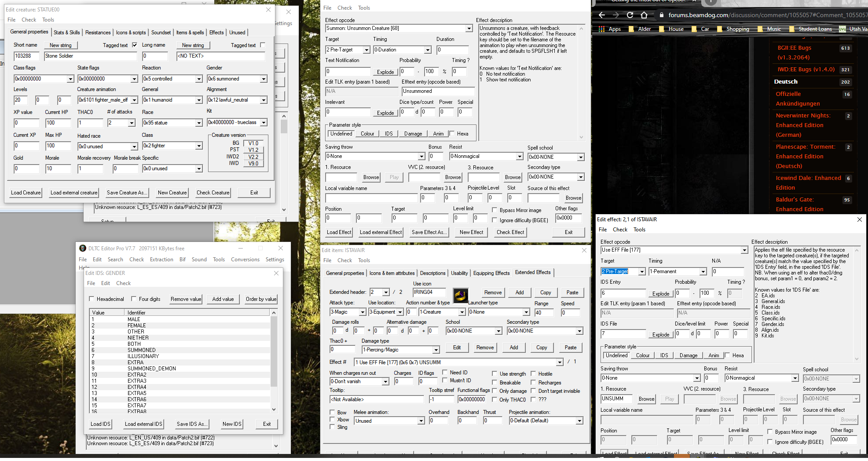Open the Car bookmark folder

tap(700, 29)
